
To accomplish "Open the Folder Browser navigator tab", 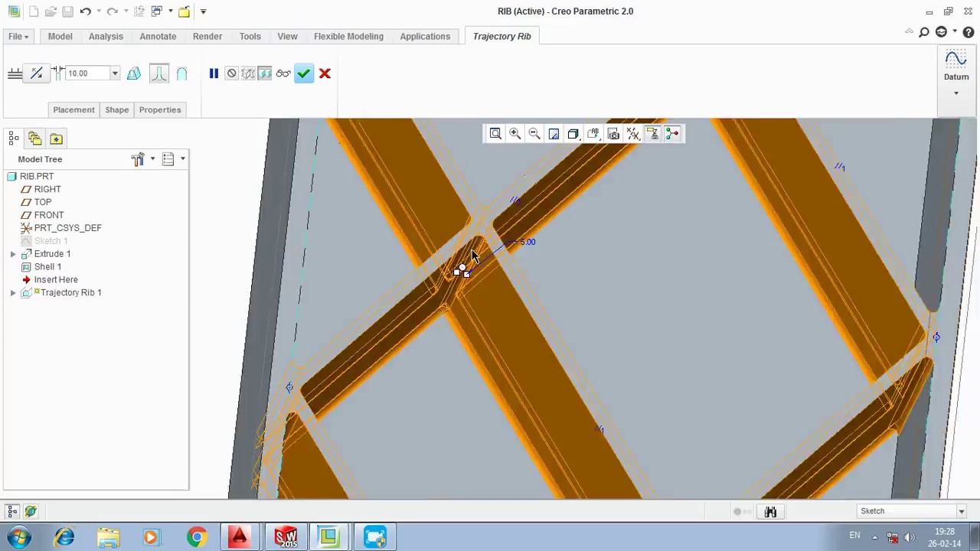I will pyautogui.click(x=34, y=139).
